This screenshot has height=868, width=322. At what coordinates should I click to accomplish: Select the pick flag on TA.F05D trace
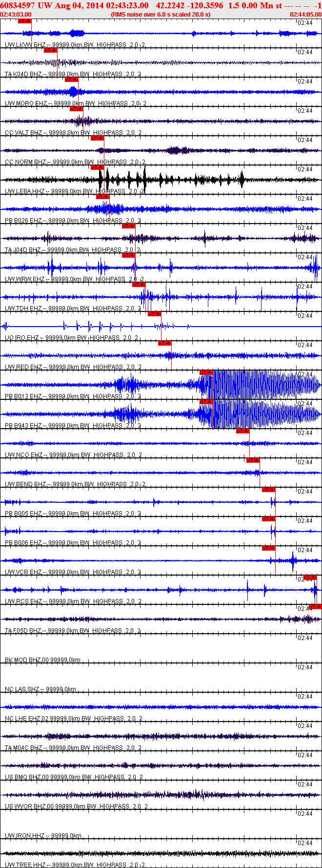[x=315, y=607]
